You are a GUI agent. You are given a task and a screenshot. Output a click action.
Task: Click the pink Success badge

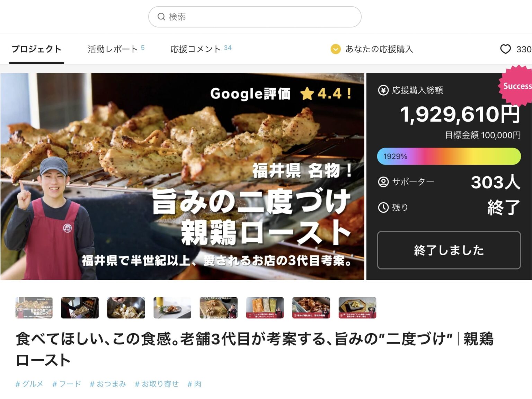[x=516, y=86]
